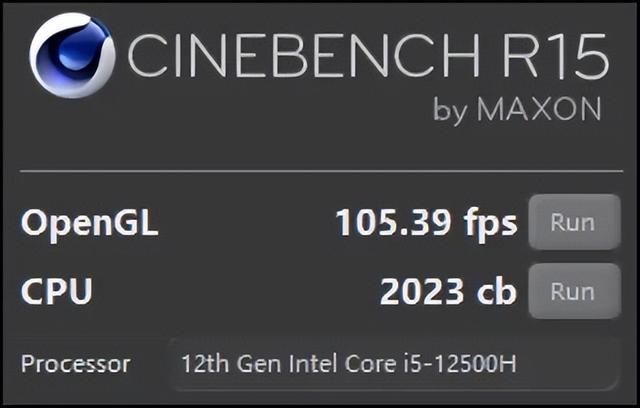The height and width of the screenshot is (408, 640).
Task: Click the CINEBENCH word in title
Action: 304,55
